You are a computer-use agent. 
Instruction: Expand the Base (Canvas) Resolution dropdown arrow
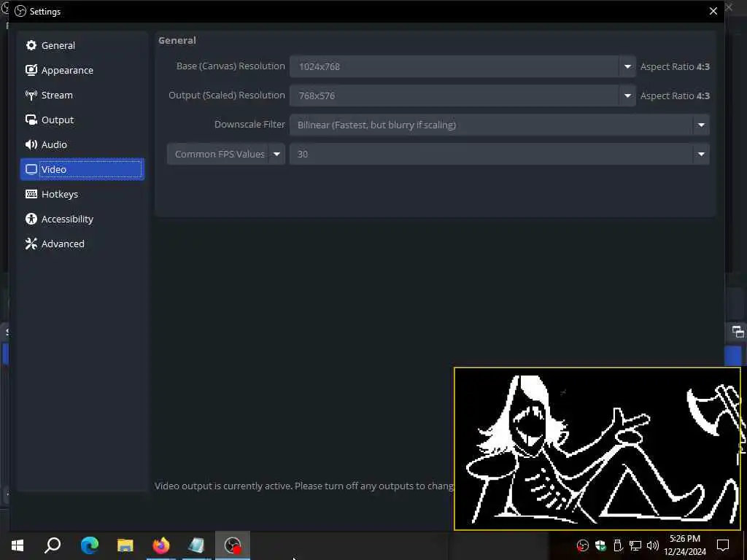click(x=627, y=66)
